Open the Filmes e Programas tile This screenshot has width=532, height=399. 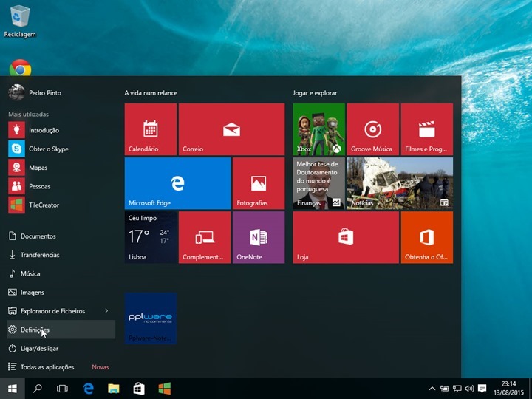(x=427, y=129)
